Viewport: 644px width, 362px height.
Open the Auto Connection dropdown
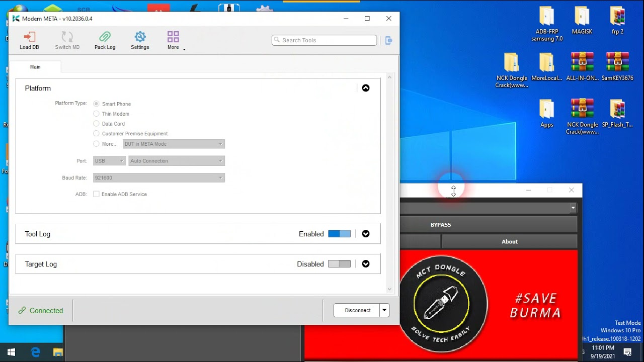click(x=177, y=161)
